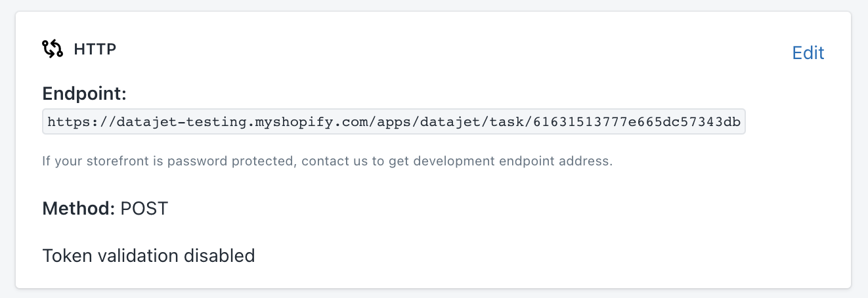Click "https" at the start of the endpoint
Screen dimensions: 868x298
[x=62, y=121]
